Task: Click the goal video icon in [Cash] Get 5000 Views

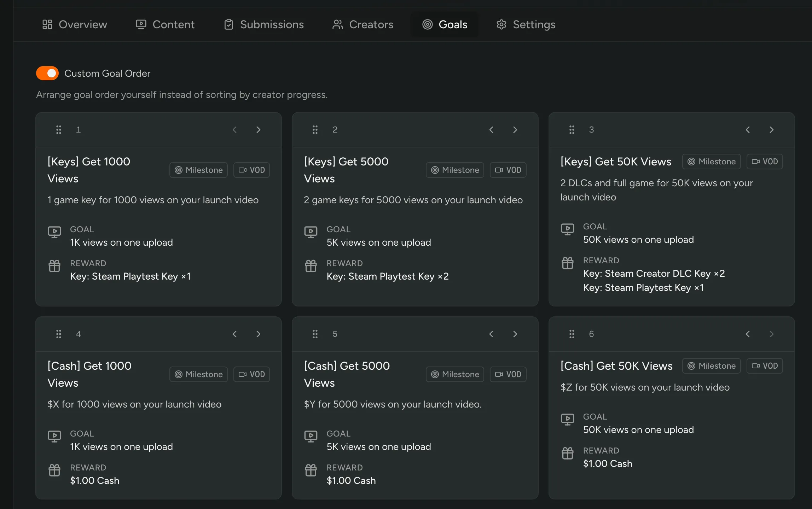Action: click(311, 437)
